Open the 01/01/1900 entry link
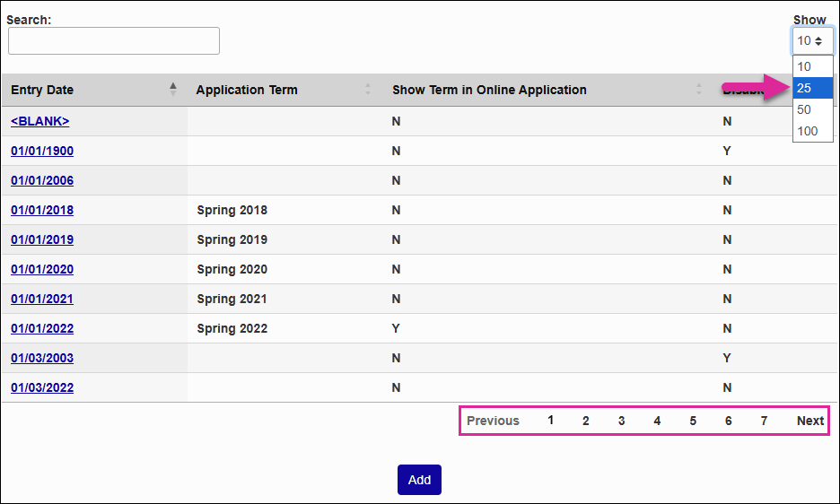Image resolution: width=840 pixels, height=504 pixels. (42, 151)
